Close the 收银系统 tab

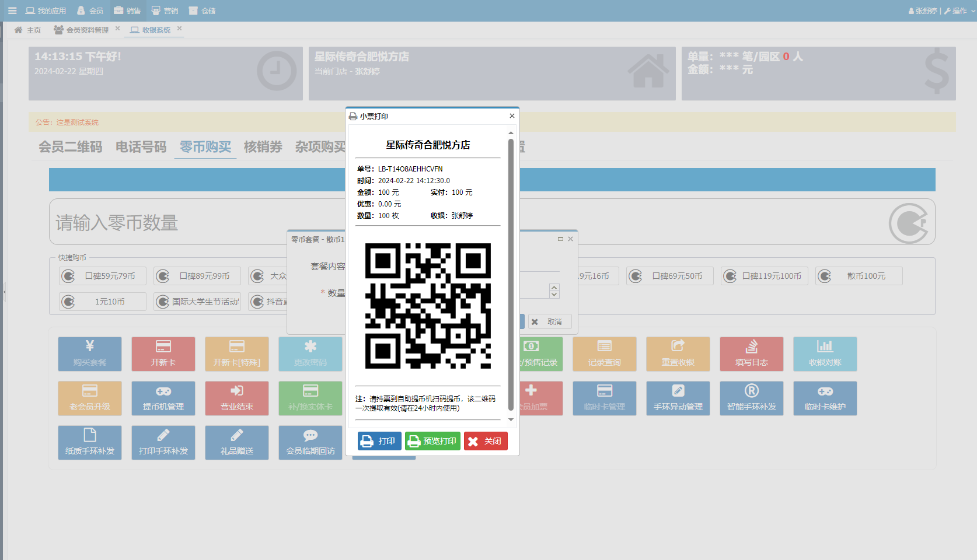click(x=179, y=28)
